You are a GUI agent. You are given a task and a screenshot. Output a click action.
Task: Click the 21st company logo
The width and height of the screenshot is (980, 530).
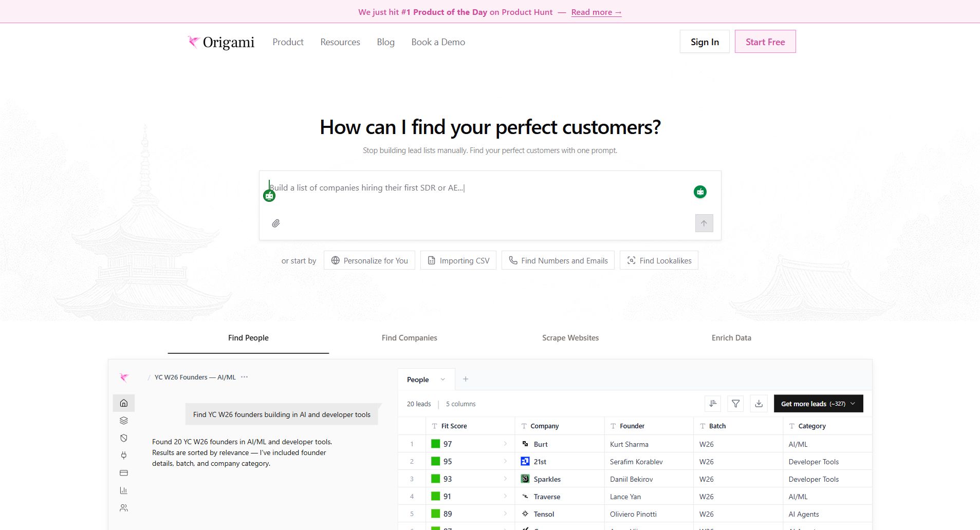tap(525, 461)
